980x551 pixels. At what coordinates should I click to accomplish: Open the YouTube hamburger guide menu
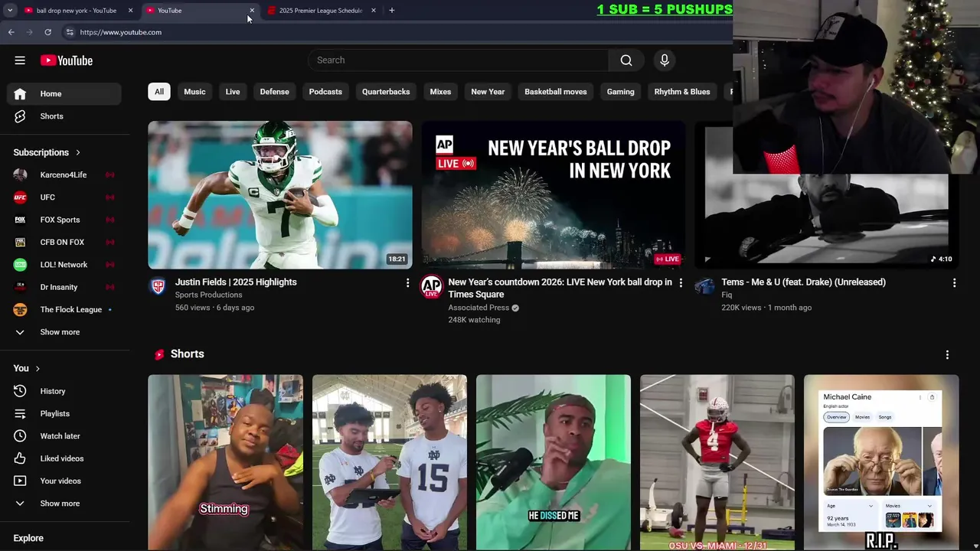[20, 60]
